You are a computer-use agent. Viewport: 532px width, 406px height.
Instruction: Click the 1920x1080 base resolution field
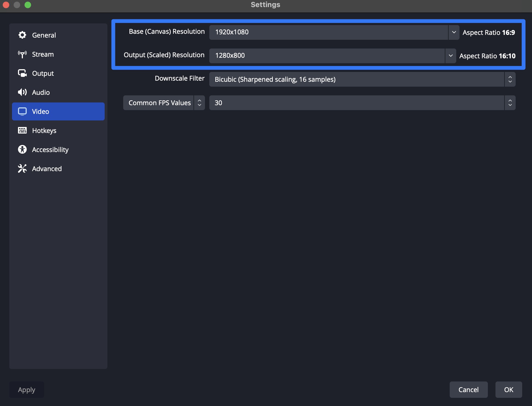(328, 32)
